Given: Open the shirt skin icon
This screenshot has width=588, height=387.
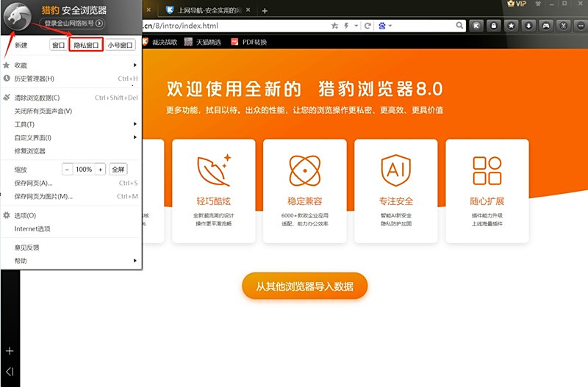Looking at the screenshot, I should tap(538, 4).
